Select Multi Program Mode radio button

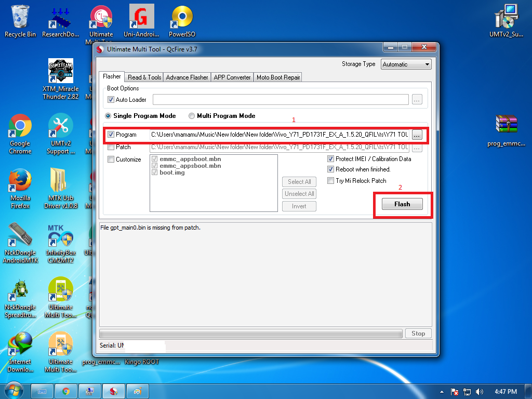tap(192, 116)
